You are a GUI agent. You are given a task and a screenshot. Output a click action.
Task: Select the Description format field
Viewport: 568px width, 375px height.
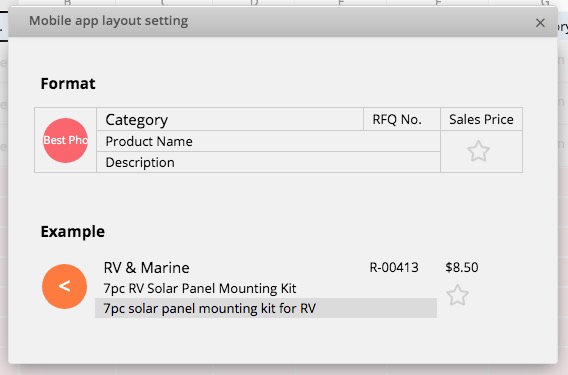(268, 162)
